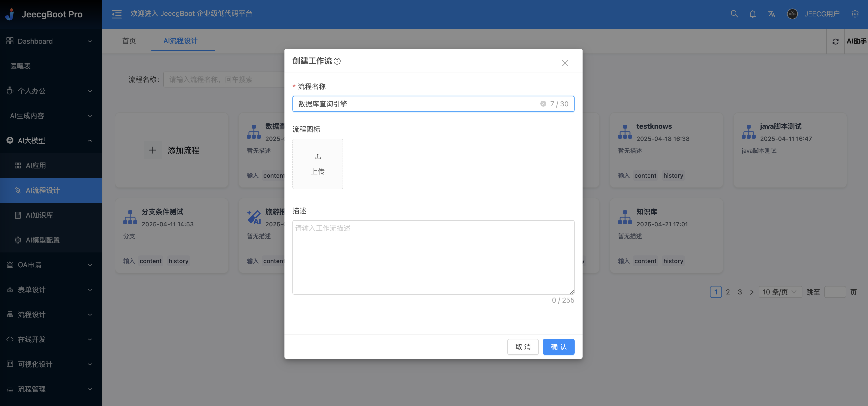Open the settings gear in header
The width and height of the screenshot is (868, 406).
pos(855,14)
